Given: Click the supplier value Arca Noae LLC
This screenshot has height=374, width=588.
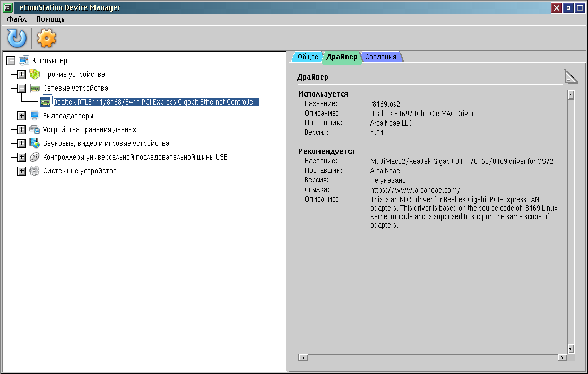Looking at the screenshot, I should pyautogui.click(x=391, y=123).
